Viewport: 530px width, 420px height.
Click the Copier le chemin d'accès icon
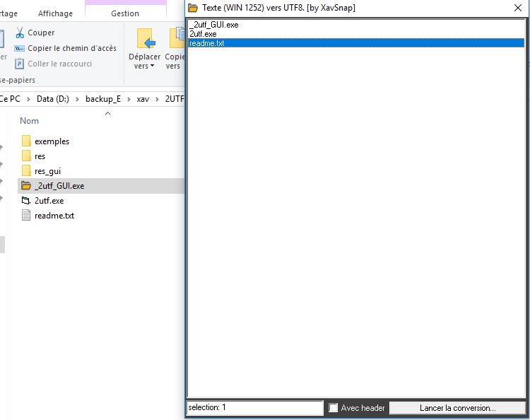pos(20,48)
